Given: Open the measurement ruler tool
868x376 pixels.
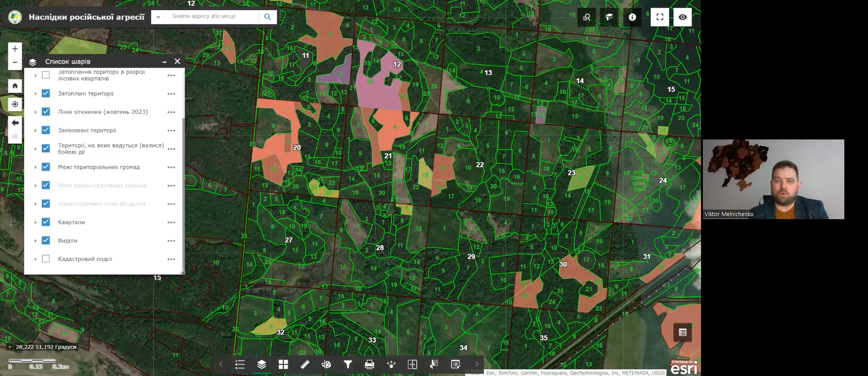Looking at the screenshot, I should [x=305, y=365].
